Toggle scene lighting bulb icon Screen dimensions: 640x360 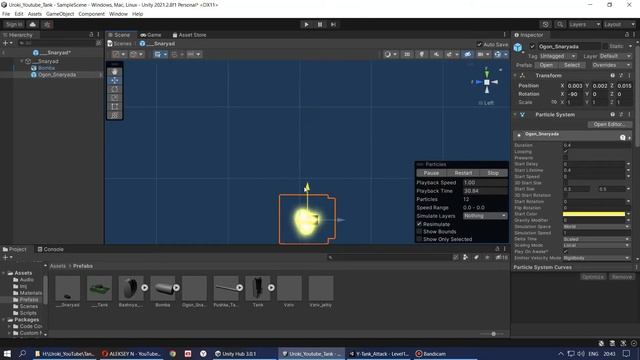click(x=422, y=54)
